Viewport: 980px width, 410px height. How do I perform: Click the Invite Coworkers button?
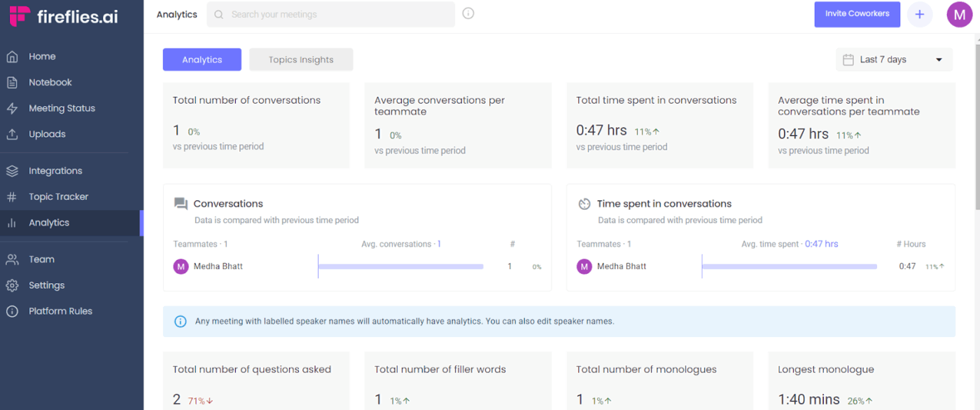click(x=857, y=14)
